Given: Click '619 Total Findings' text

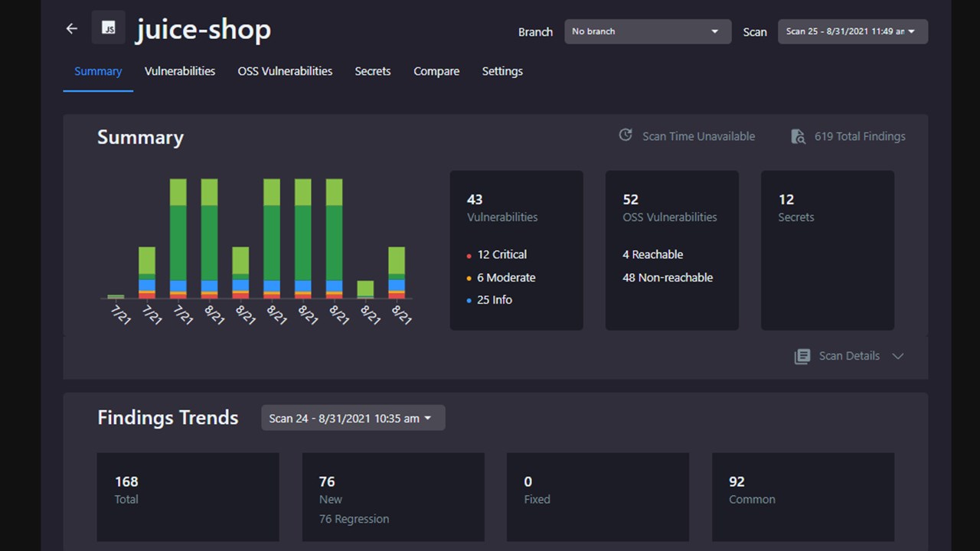Looking at the screenshot, I should pos(860,136).
